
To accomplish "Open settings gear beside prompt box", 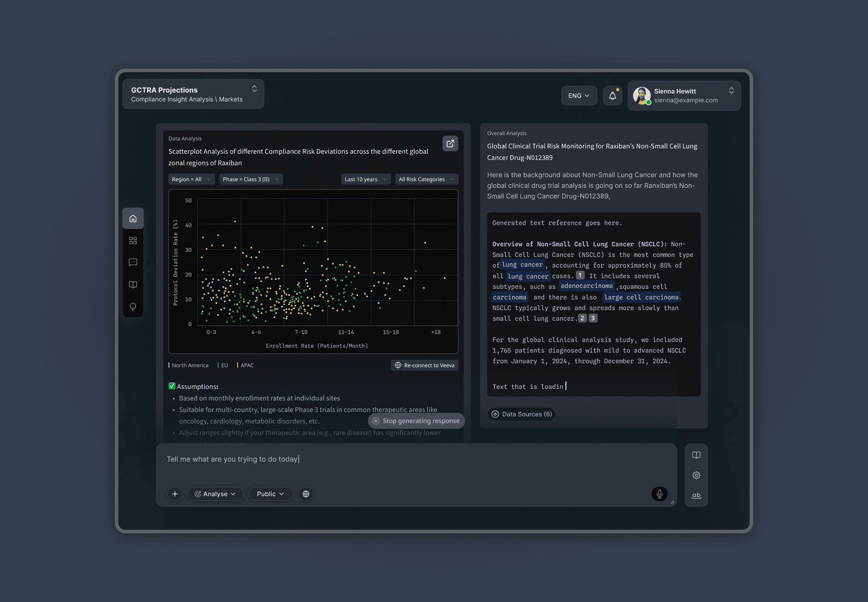I will (x=696, y=475).
